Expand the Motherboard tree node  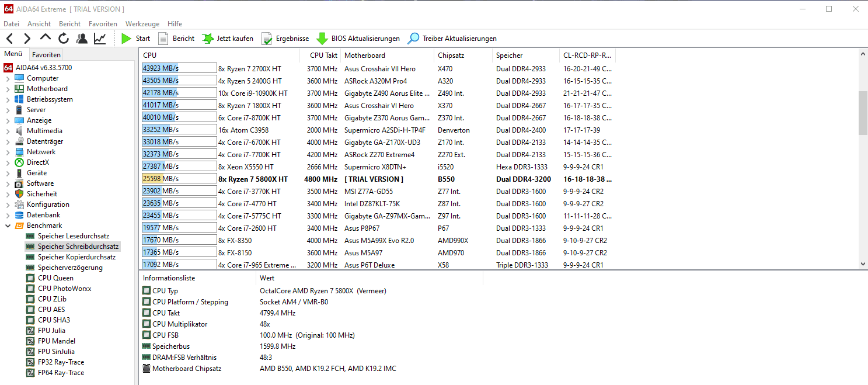8,89
